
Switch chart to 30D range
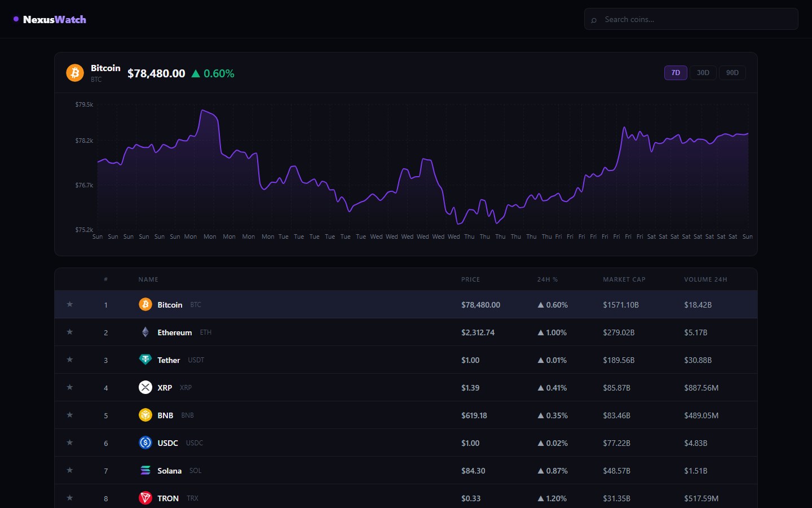(x=703, y=73)
